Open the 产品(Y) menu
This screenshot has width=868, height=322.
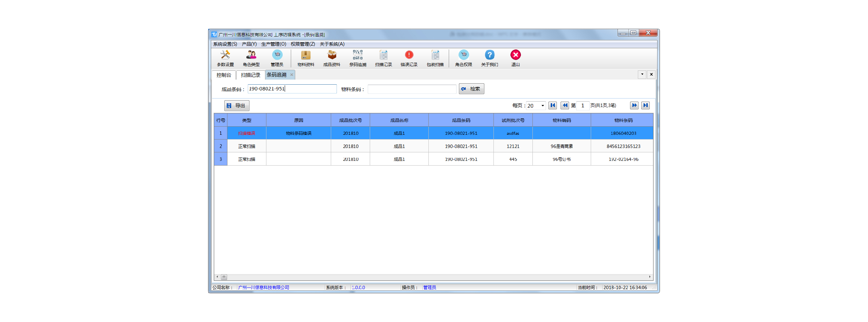click(x=249, y=44)
